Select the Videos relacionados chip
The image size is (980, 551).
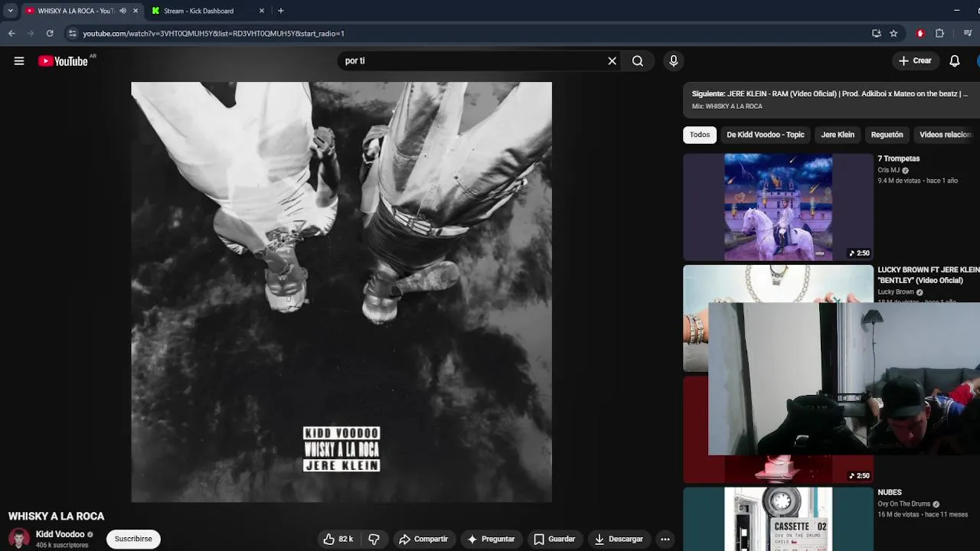tap(946, 135)
